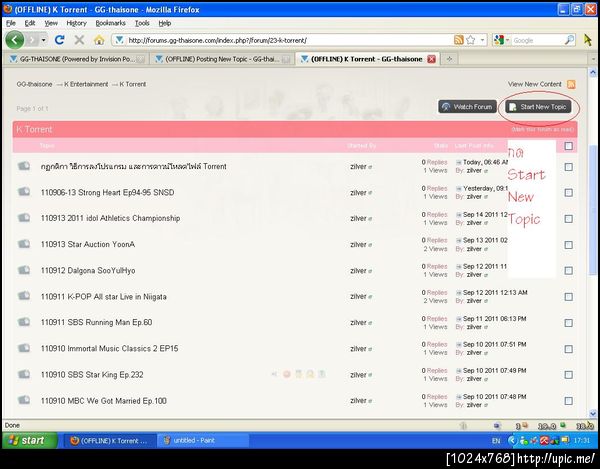Image resolution: width=600 pixels, height=469 pixels.
Task: Switch to Firefox K Torrent taskbar item
Action: click(x=110, y=440)
